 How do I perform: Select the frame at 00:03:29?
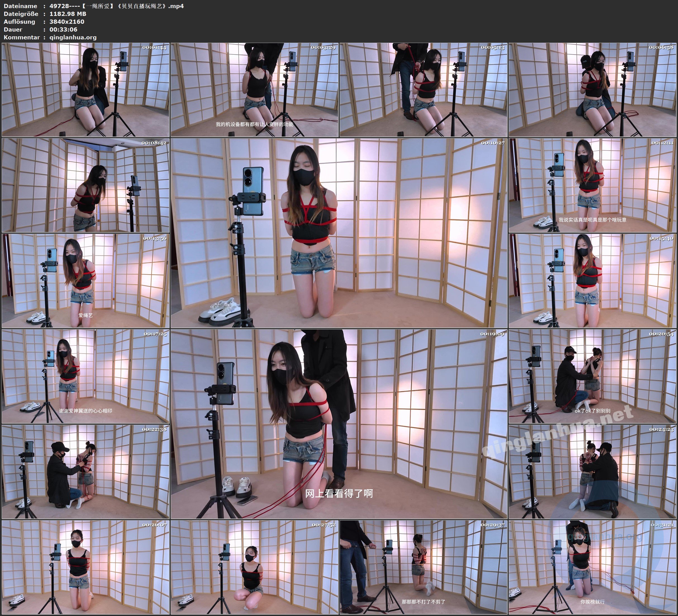click(x=254, y=90)
